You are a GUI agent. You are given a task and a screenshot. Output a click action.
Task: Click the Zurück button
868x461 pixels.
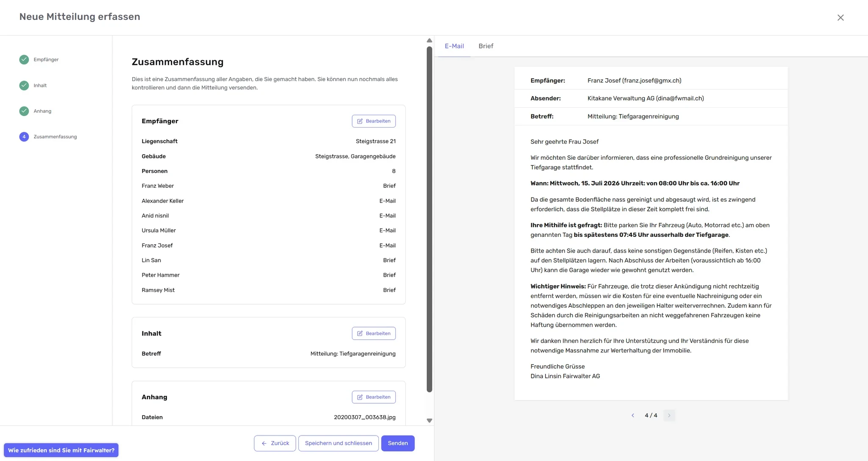pyautogui.click(x=275, y=443)
